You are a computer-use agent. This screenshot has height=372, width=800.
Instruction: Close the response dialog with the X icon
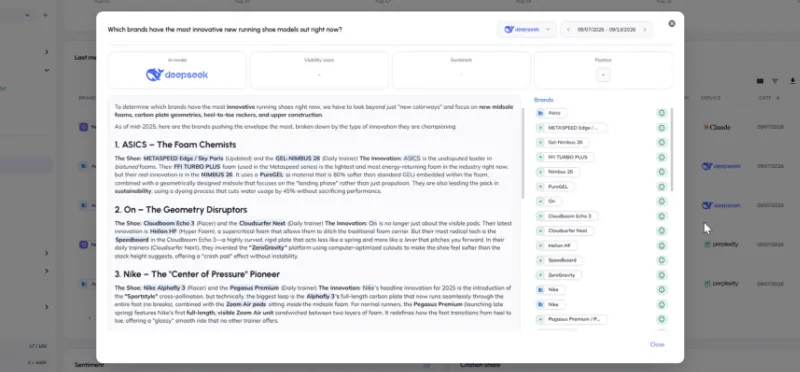coord(671,23)
